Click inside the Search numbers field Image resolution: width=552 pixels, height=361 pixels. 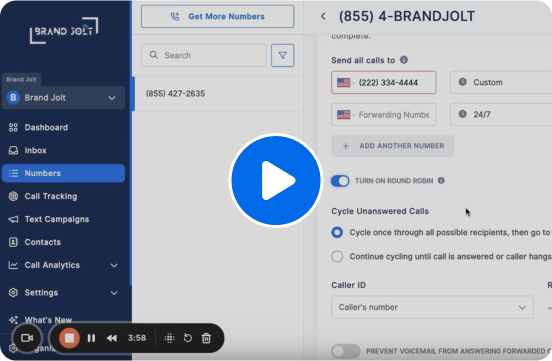click(204, 55)
